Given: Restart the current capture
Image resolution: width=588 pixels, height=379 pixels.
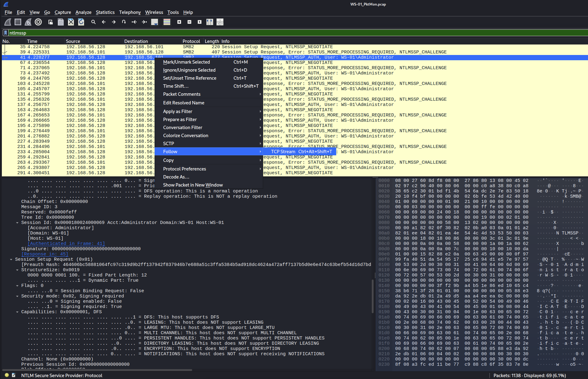Looking at the screenshot, I should (x=28, y=22).
